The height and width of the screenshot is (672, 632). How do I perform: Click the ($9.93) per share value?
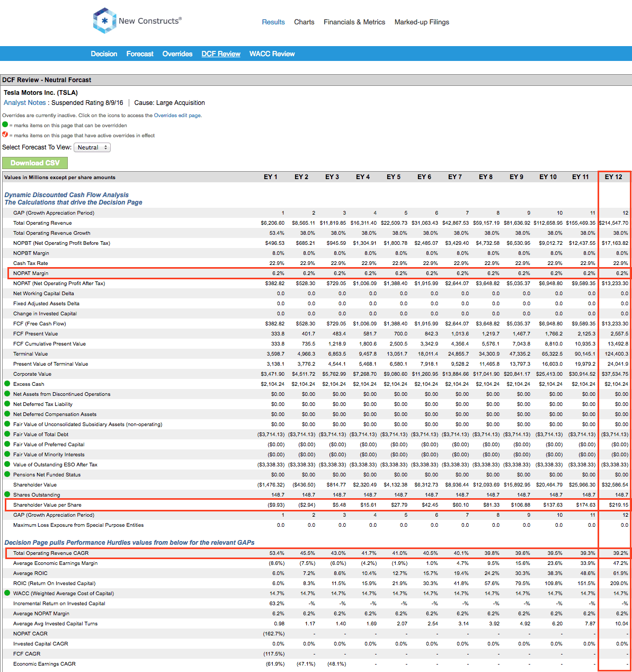tap(275, 505)
